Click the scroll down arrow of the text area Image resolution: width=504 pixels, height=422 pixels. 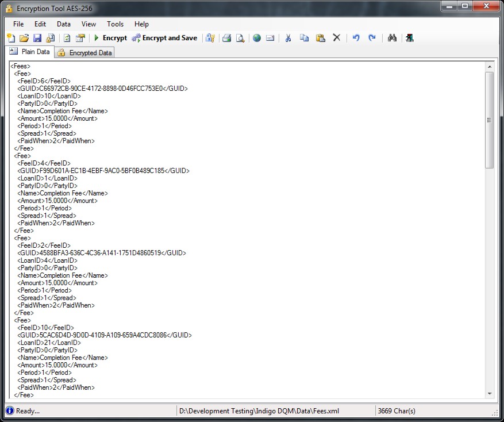490,394
